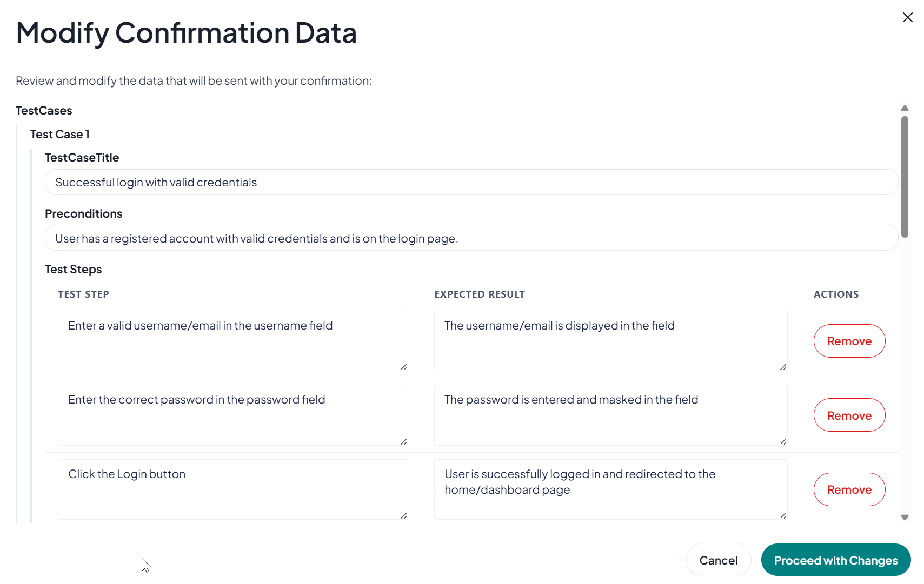924x584 pixels.
Task: Click the vertical scrollbar thumb
Action: pos(905,176)
